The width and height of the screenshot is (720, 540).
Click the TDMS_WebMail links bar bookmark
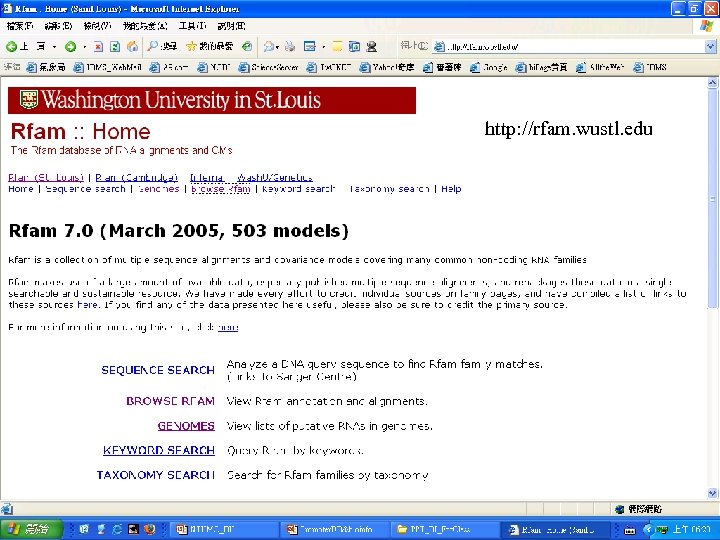coord(108,68)
